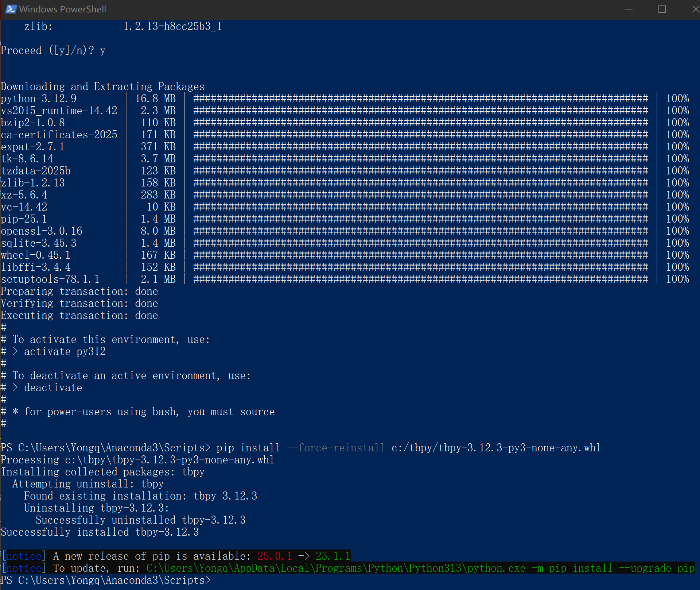The width and height of the screenshot is (700, 590).
Task: Click the zlib 1.2.13-h8cc25b3_1 build string
Action: click(173, 26)
